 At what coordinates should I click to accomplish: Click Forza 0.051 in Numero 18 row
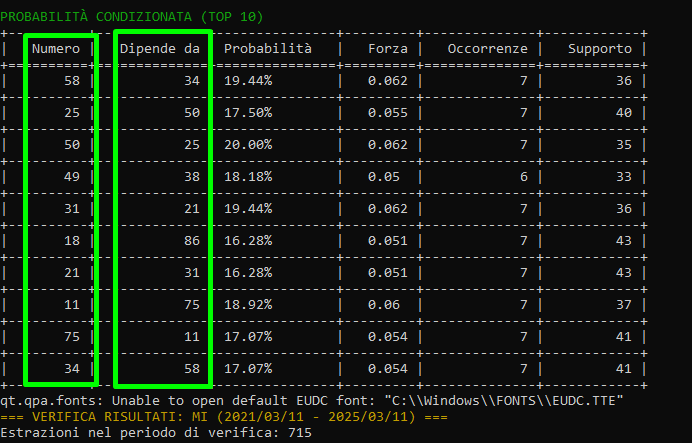point(388,240)
